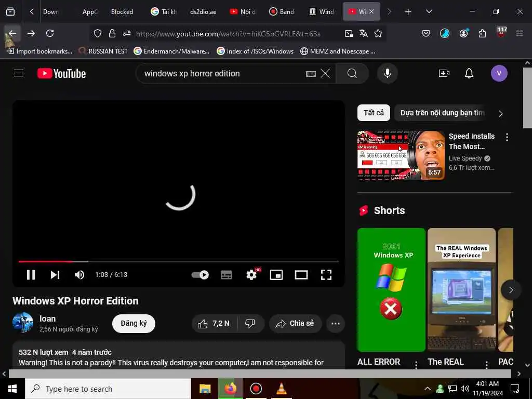This screenshot has width=532, height=399.
Task: Go forward in browser
Action: [x=31, y=33]
